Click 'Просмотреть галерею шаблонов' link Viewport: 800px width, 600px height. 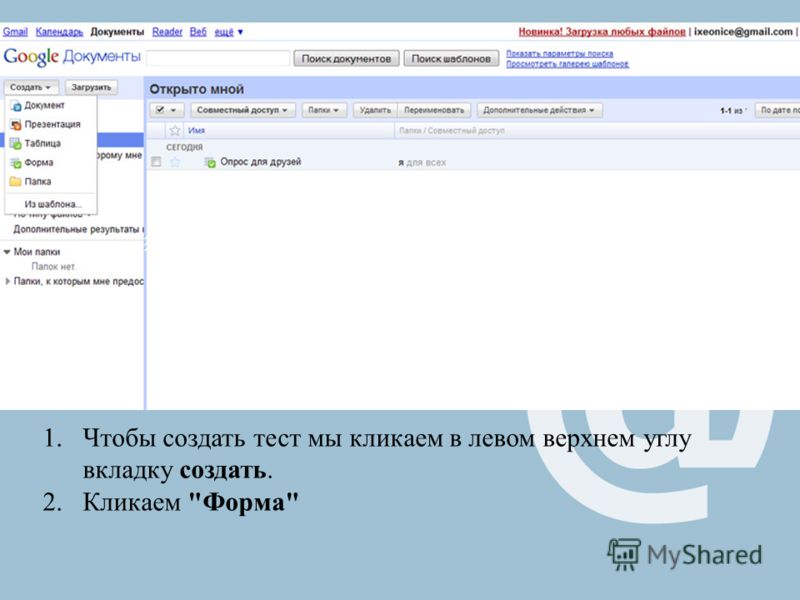[x=567, y=64]
